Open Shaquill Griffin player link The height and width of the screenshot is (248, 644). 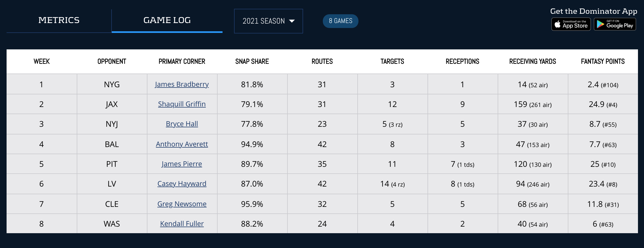(182, 104)
